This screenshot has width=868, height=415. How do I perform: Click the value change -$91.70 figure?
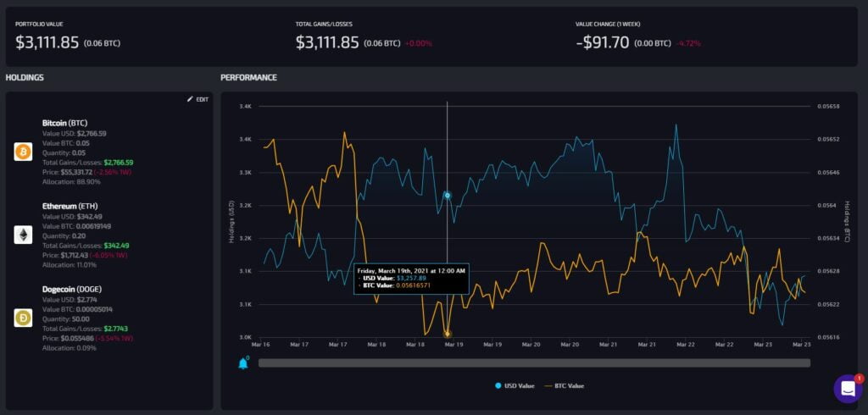click(603, 42)
